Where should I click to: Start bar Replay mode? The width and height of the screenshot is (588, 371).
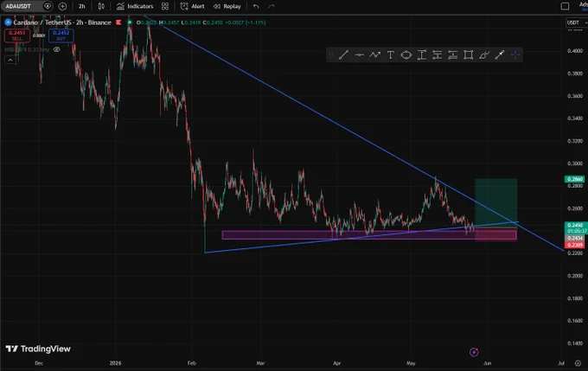(x=227, y=6)
